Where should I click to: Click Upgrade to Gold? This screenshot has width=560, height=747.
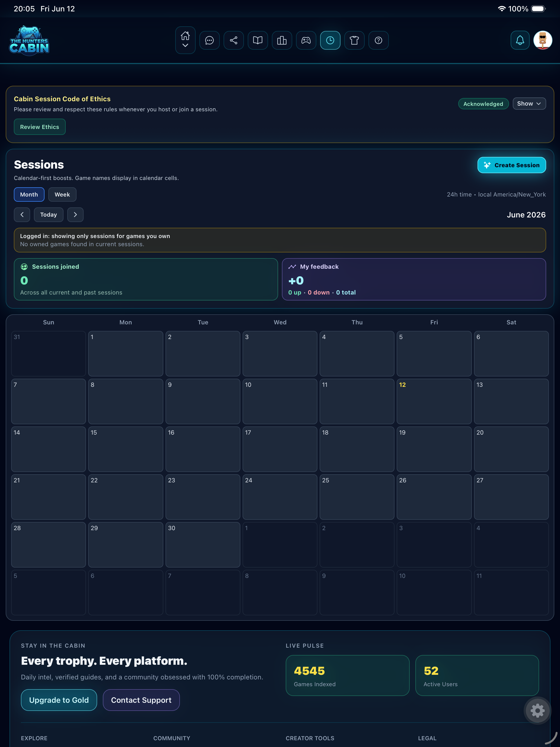click(59, 700)
